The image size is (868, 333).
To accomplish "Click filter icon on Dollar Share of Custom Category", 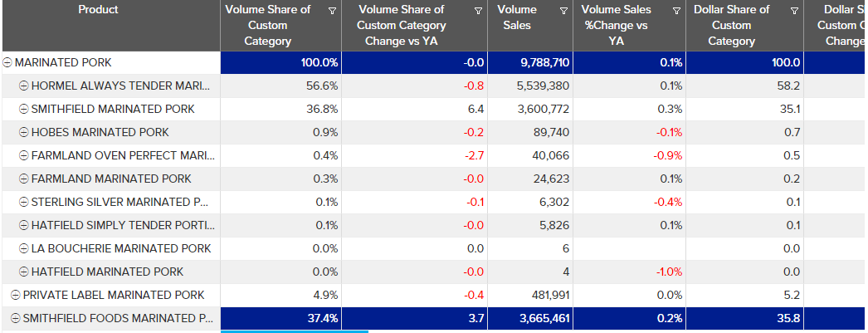I will coord(795,11).
